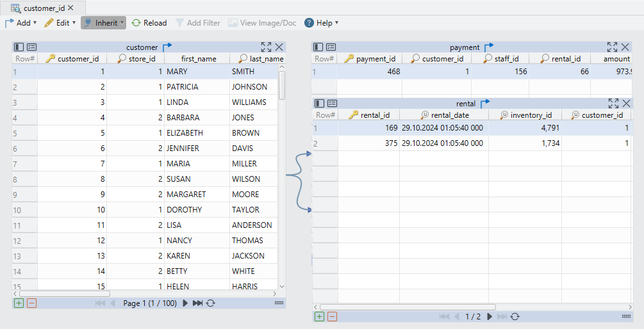Select the cell PATRICIA

pyautogui.click(x=197, y=87)
